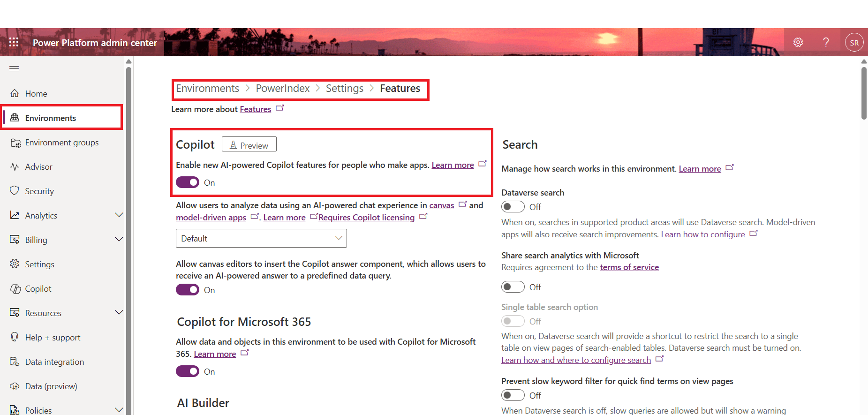The height and width of the screenshot is (415, 868).
Task: Open Requires Copilot licensing link
Action: coord(366,218)
